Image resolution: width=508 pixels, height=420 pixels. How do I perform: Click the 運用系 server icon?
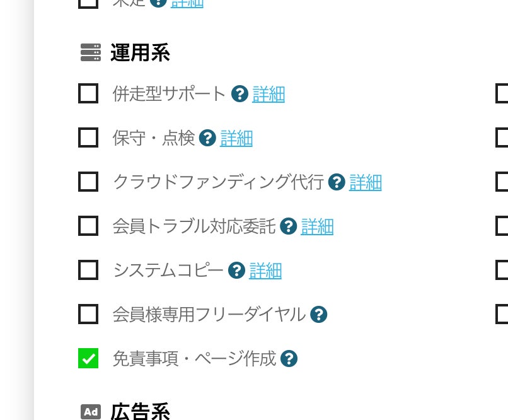91,53
